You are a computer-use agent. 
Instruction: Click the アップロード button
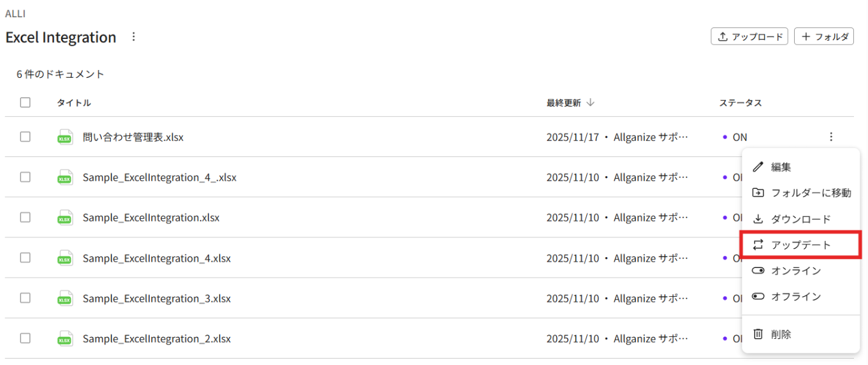pos(749,37)
